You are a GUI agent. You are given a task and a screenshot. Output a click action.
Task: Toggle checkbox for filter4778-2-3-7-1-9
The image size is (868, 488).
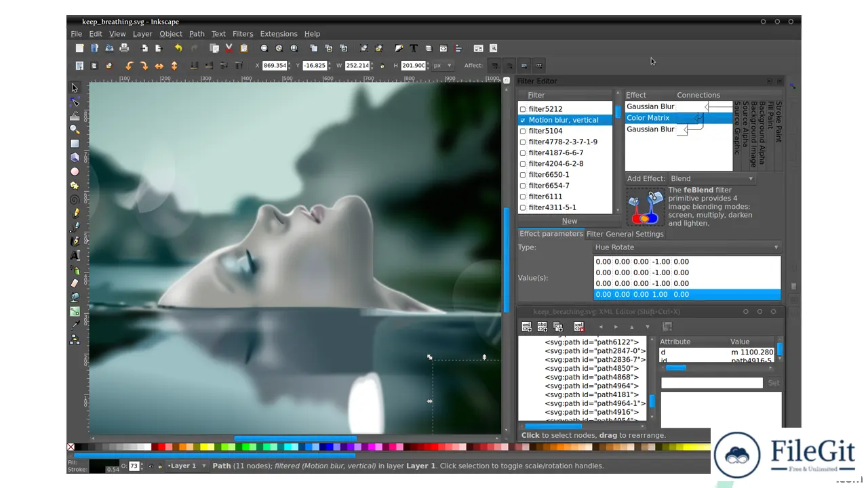coord(523,142)
